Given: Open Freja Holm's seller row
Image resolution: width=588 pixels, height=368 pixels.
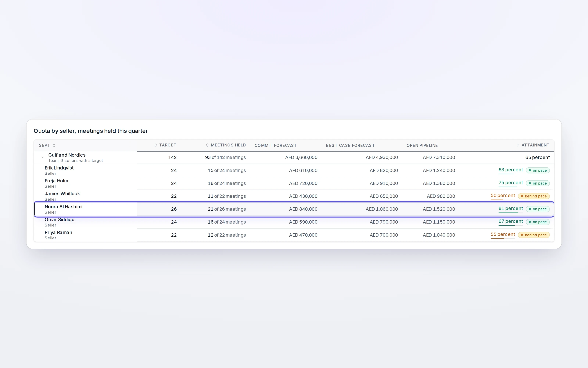Looking at the screenshot, I should coord(294,183).
